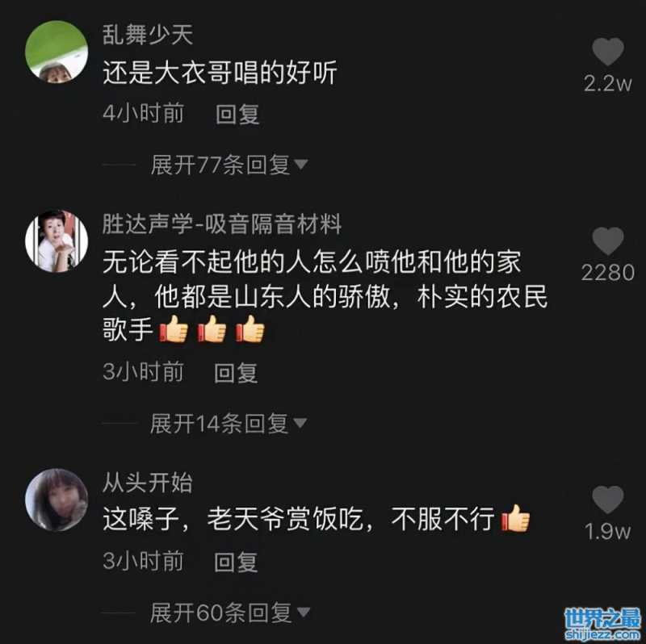Reply to the 还是大衣哥唱的好听 comment
This screenshot has width=646, height=644.
237,114
